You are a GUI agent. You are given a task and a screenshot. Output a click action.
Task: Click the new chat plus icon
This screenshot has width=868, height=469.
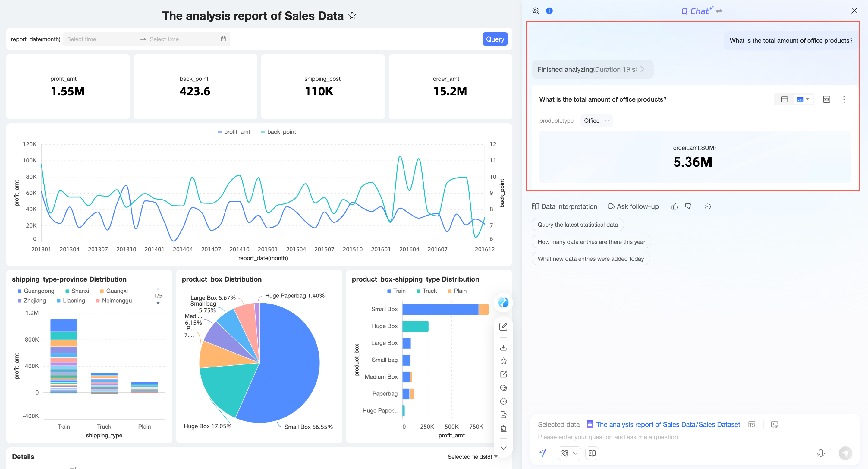pos(549,11)
